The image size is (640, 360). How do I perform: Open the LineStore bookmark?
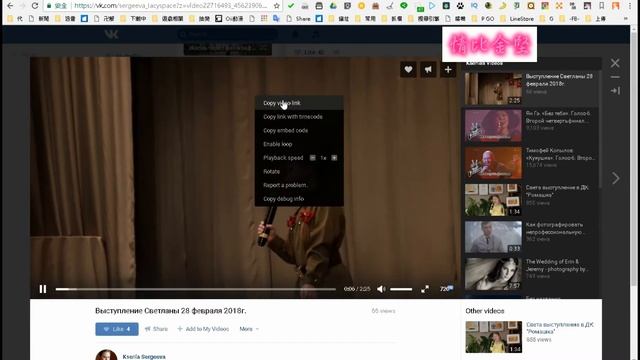[x=517, y=19]
